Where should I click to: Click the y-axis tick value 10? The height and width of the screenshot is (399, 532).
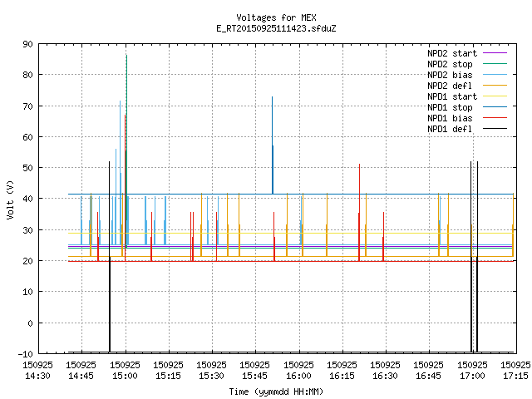(27, 292)
